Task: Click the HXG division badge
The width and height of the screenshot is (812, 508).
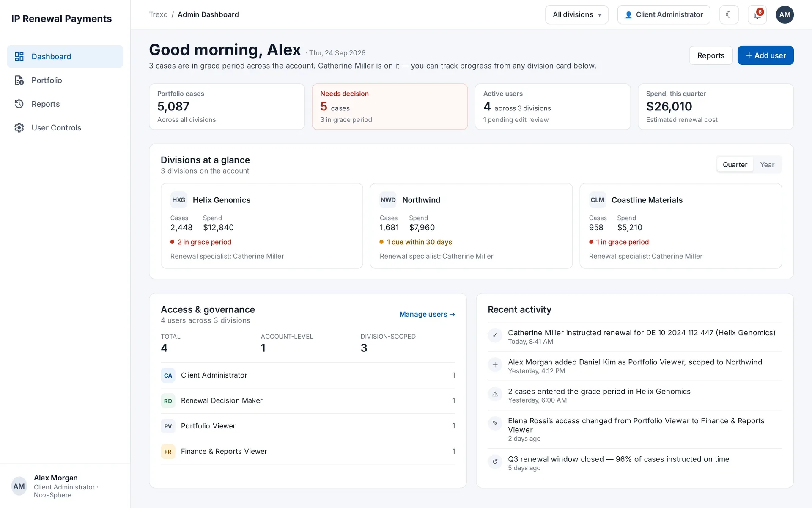Action: coord(178,200)
